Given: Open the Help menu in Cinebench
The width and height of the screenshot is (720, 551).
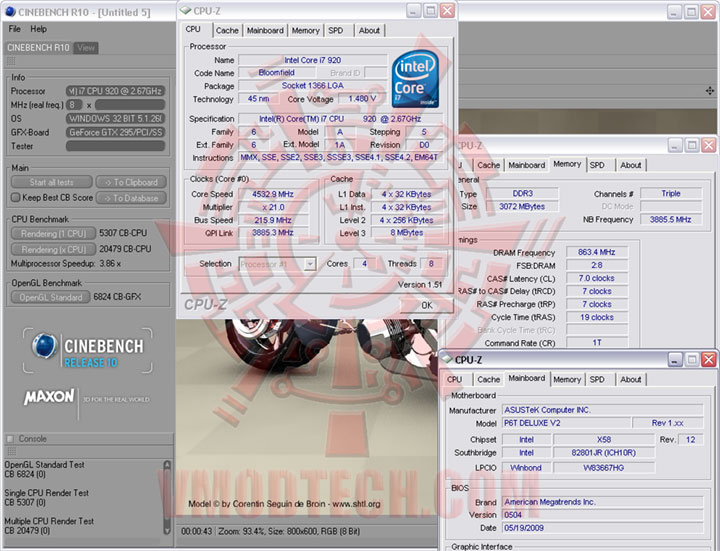Looking at the screenshot, I should (x=39, y=29).
